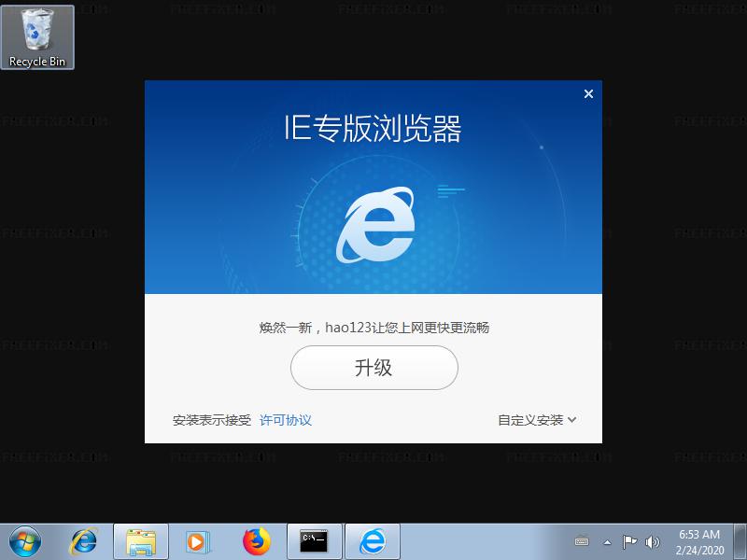This screenshot has width=747, height=560.
Task: Open the clock showing 6:53 AM
Action: 699,542
